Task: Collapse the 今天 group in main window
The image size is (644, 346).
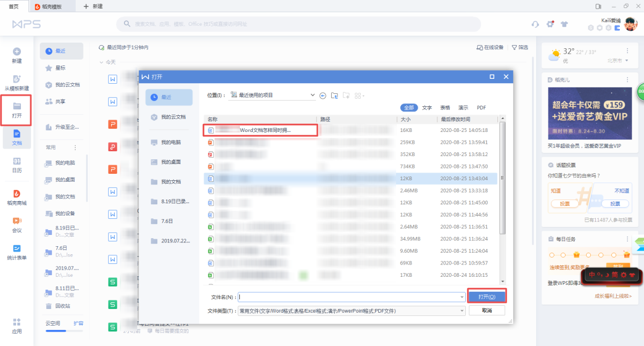Action: (101, 62)
